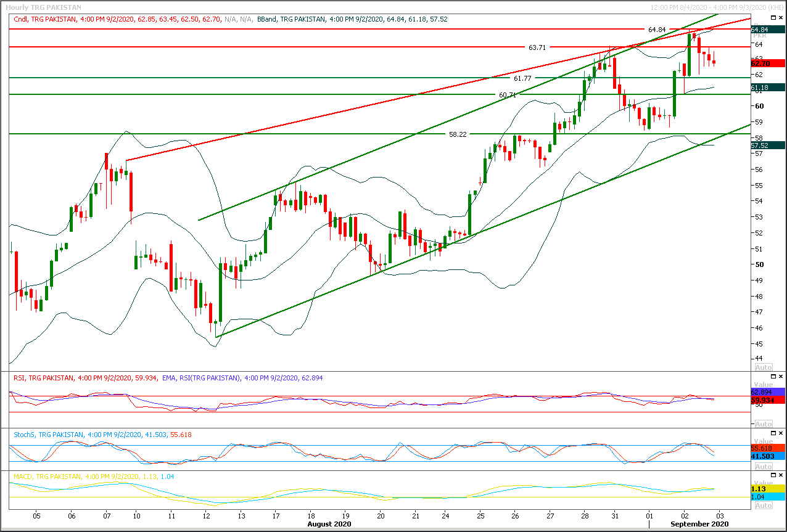Click date 24 on the time axis
Screen dimensions: 787x532
click(x=446, y=515)
